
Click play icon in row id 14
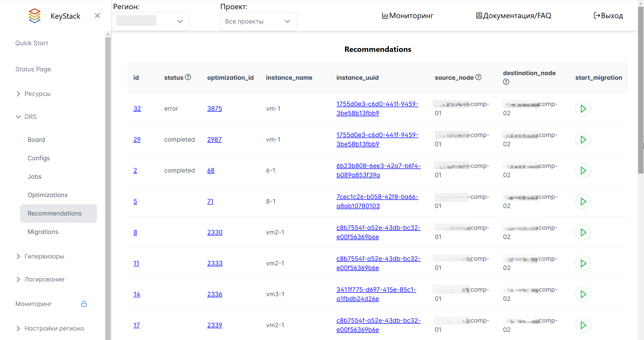[x=583, y=294]
